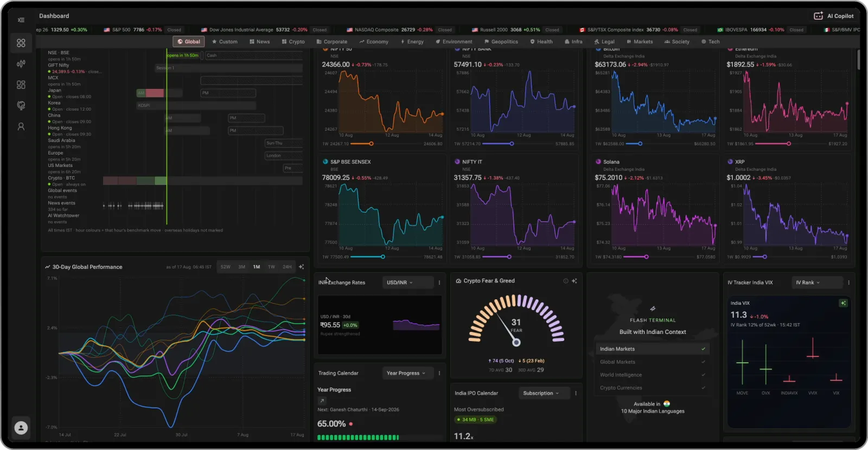Click AI sparkle icon on 30-Day Global Performance
This screenshot has height=450, width=868.
pyautogui.click(x=301, y=267)
